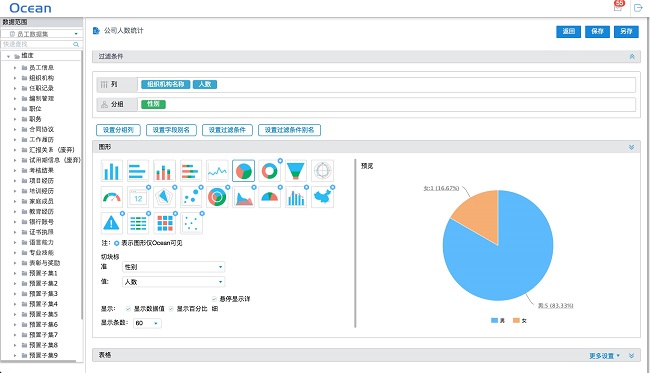This screenshot has height=373, width=650.
Task: Select the half-pie chart icon
Action: [269, 197]
